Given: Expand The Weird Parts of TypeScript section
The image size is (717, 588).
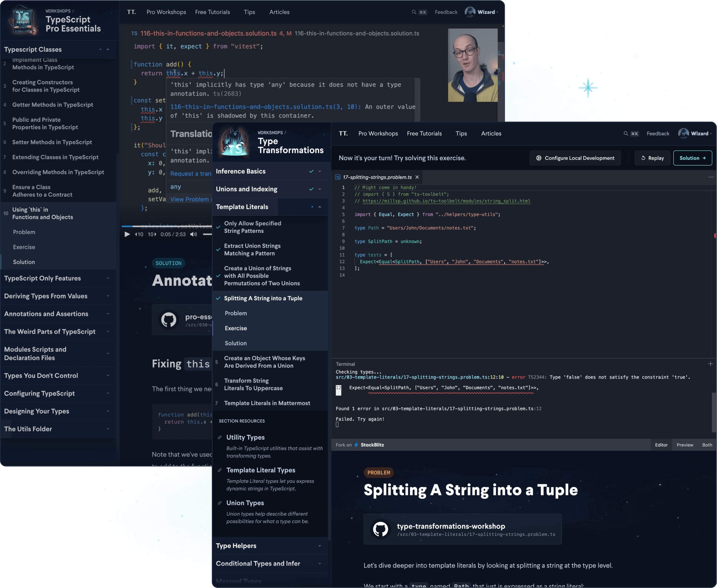Looking at the screenshot, I should [x=58, y=332].
